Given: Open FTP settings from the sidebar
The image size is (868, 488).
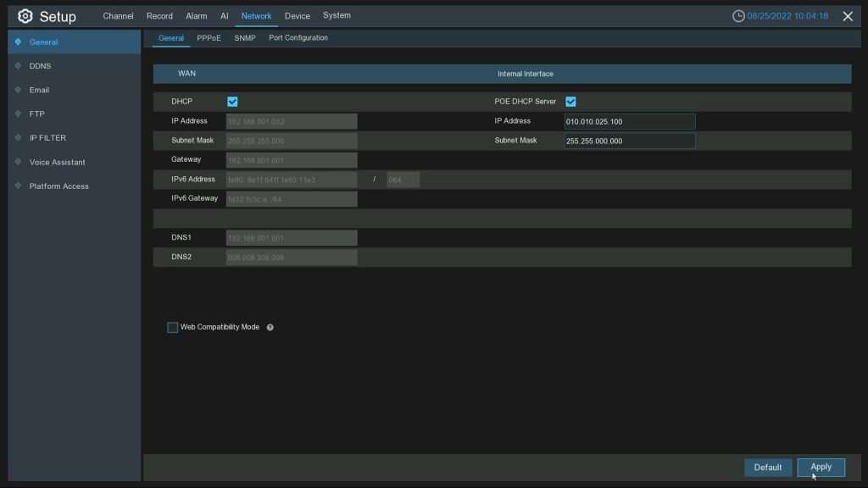Looking at the screenshot, I should tap(38, 114).
